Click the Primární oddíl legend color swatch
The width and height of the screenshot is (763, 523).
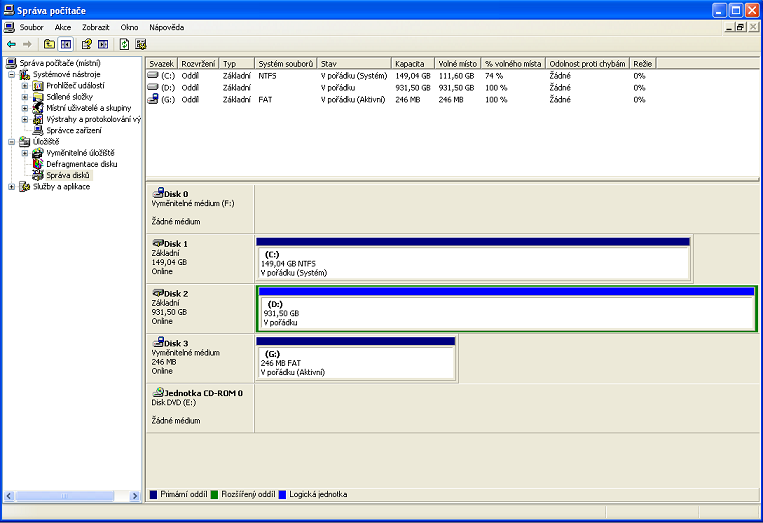pyautogui.click(x=153, y=494)
